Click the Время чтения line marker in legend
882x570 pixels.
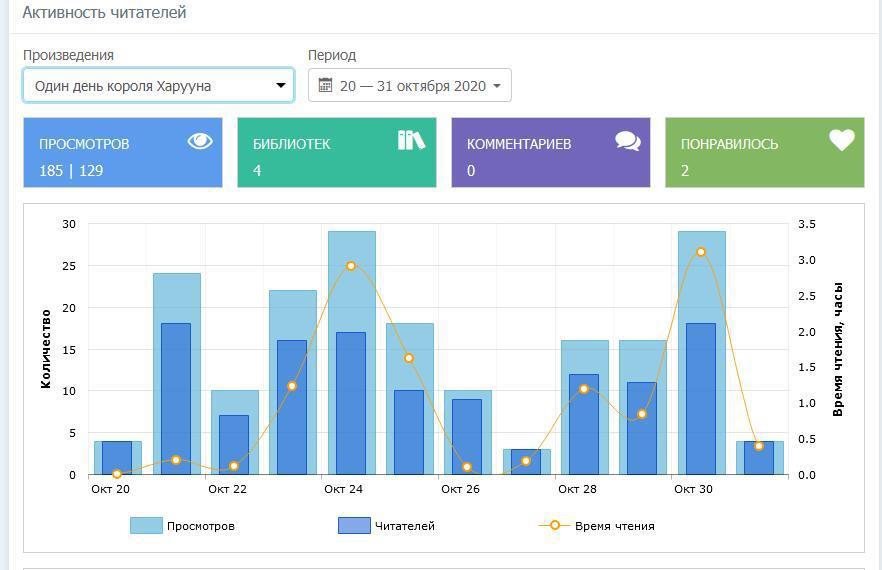click(555, 525)
